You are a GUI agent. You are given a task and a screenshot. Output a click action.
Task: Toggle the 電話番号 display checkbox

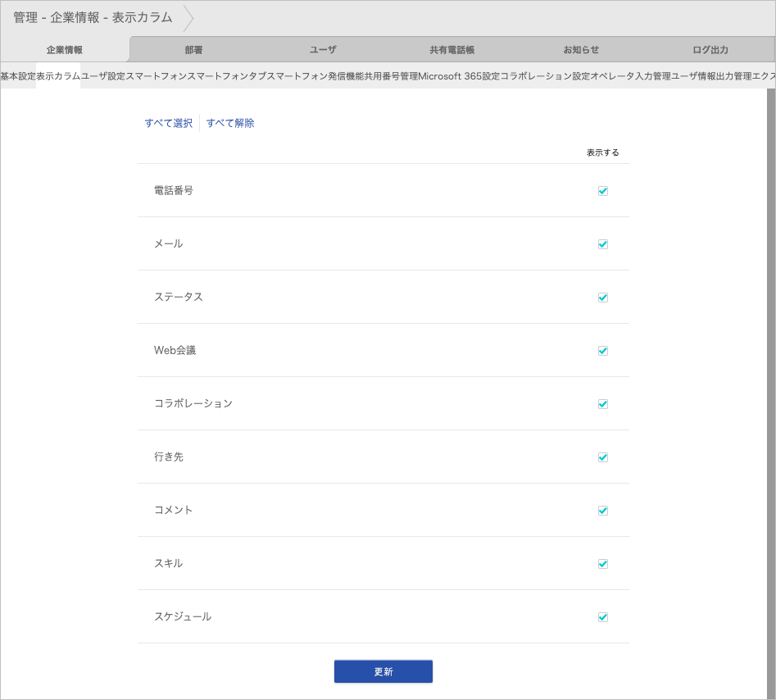point(603,191)
